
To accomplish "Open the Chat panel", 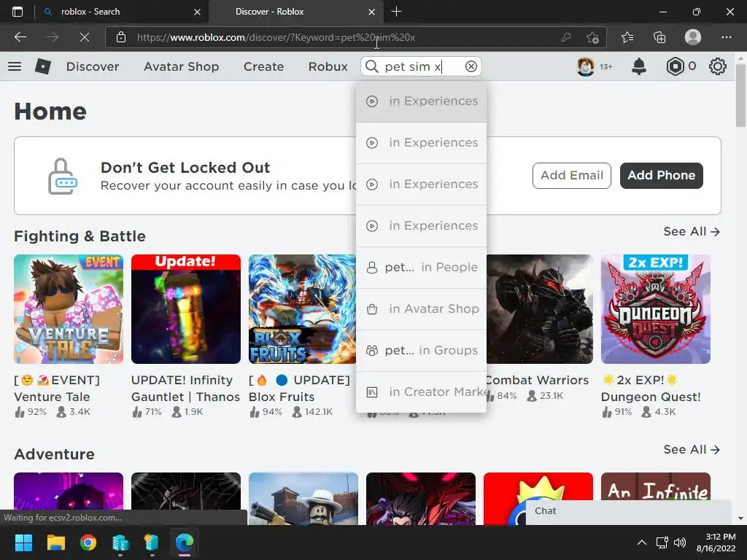I will click(x=628, y=511).
